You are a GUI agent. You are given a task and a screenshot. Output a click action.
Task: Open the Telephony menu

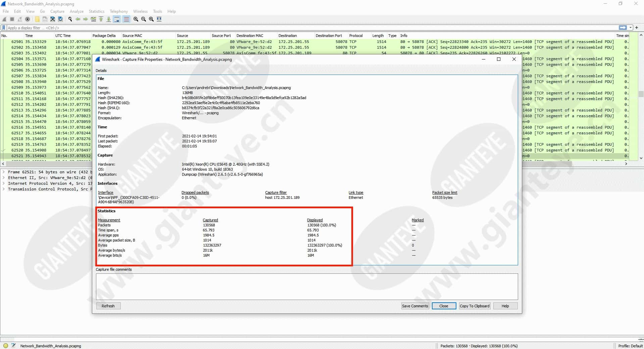(119, 11)
